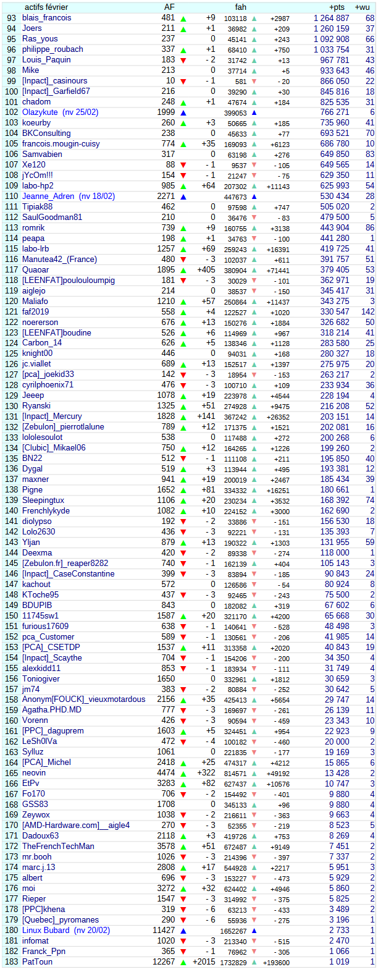This screenshot has height=980, width=378.
Task: Open Anonym[FOUCK]_vieuxmotardous member link
Action: coord(83,699)
